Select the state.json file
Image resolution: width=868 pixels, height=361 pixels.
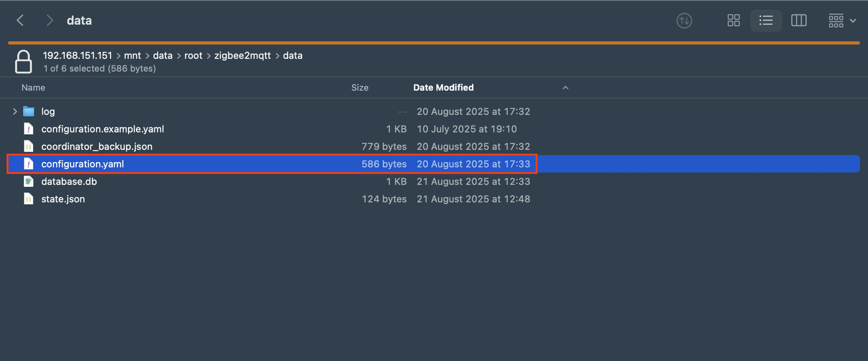point(63,199)
